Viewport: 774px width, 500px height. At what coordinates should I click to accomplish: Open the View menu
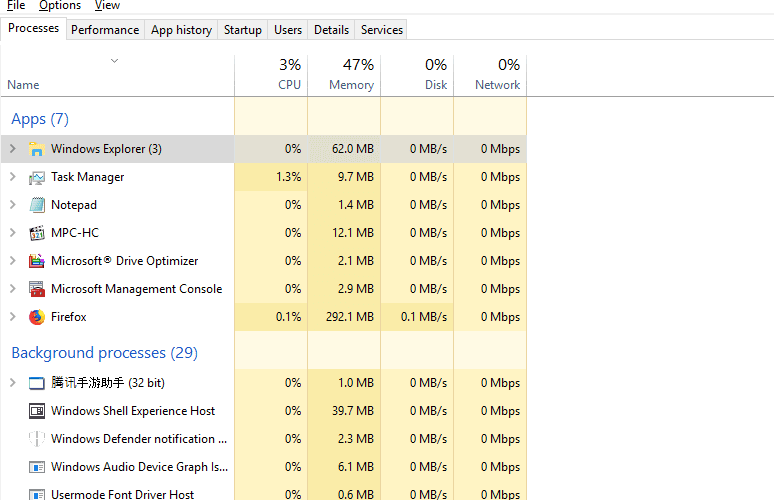(107, 5)
